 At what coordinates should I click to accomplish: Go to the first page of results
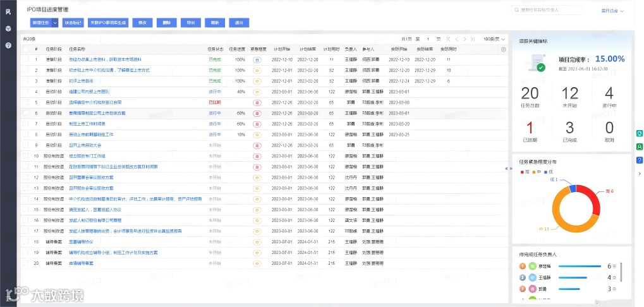pos(449,39)
